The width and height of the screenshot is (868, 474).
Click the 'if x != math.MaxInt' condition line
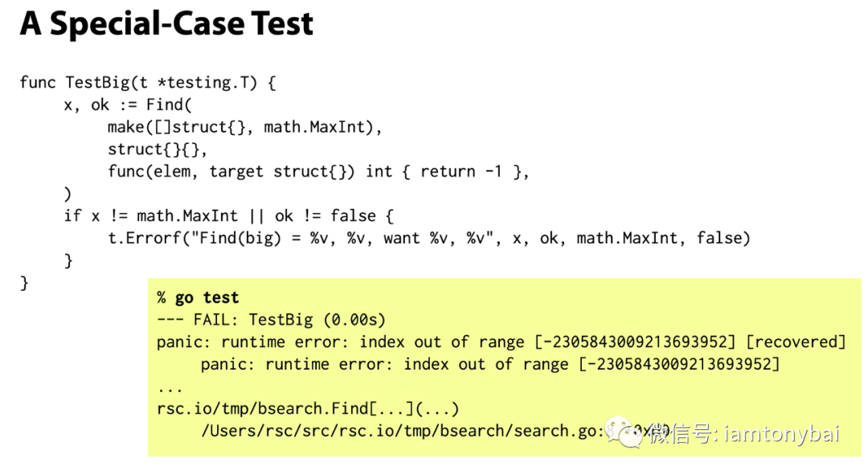coord(228,215)
